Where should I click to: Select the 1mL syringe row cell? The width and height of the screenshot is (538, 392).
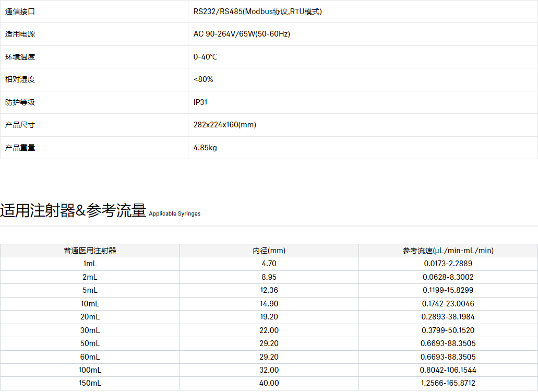90,264
